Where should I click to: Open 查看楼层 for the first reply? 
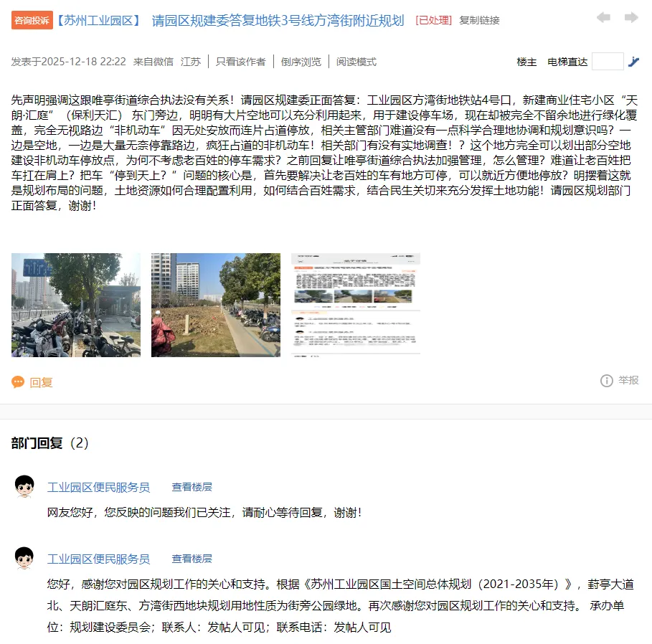point(192,487)
